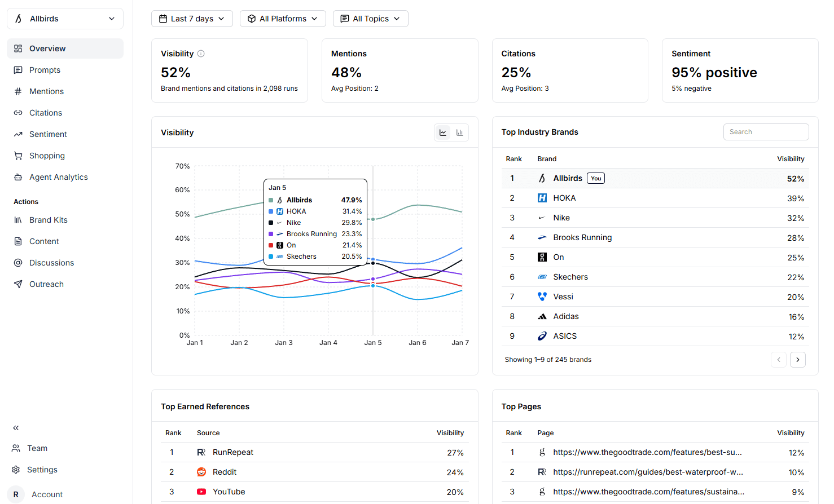Go to the Shopping section
Image resolution: width=834 pixels, height=504 pixels.
click(47, 155)
